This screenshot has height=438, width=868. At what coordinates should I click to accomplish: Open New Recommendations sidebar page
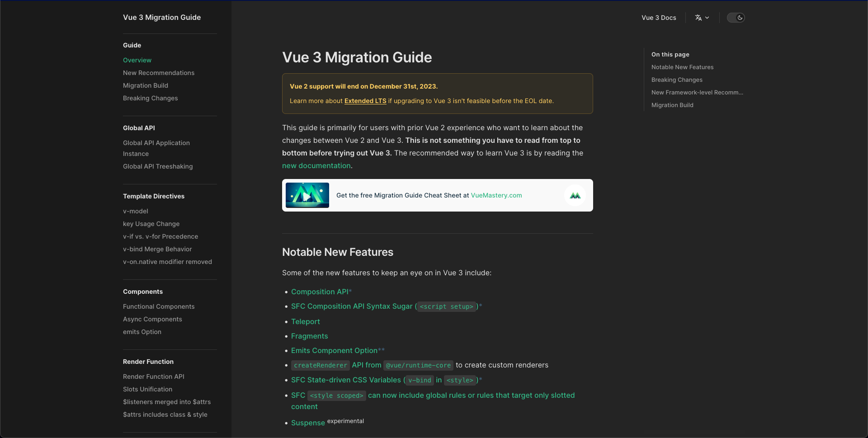pos(159,73)
